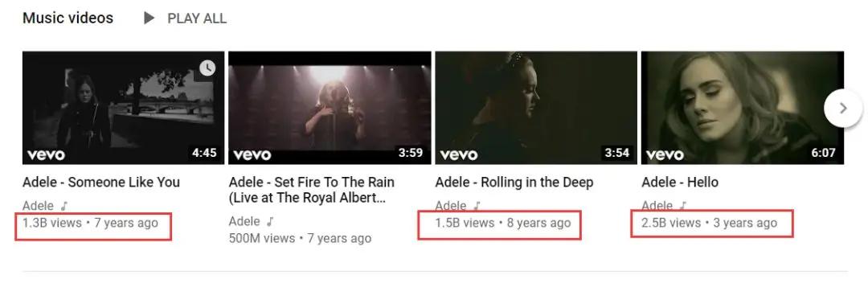Click the Music videos section heading
This screenshot has width=868, height=292.
pos(68,19)
